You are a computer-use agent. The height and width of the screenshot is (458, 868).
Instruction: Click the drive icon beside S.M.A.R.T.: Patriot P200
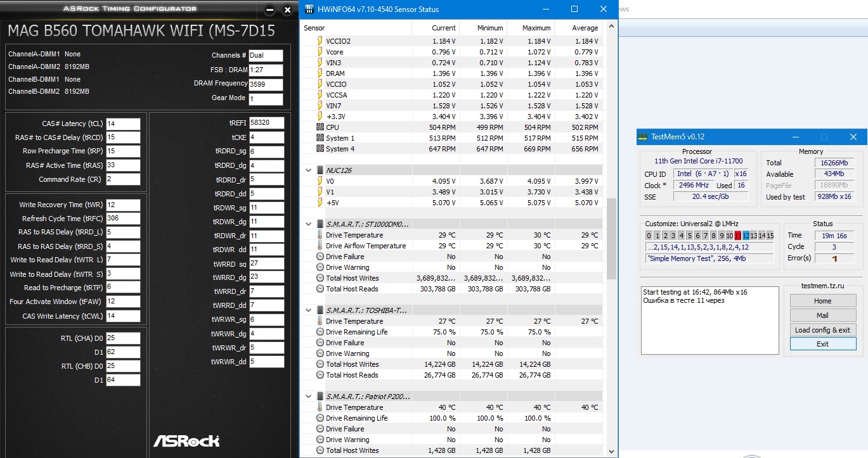[x=320, y=396]
